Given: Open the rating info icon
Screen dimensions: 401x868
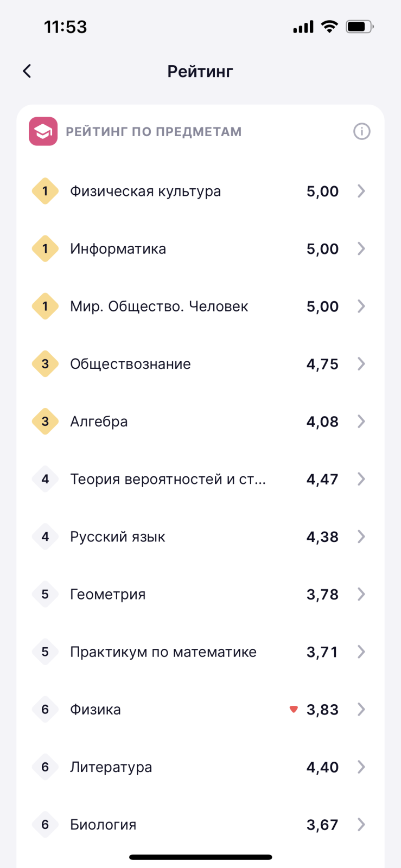Looking at the screenshot, I should click(x=361, y=131).
